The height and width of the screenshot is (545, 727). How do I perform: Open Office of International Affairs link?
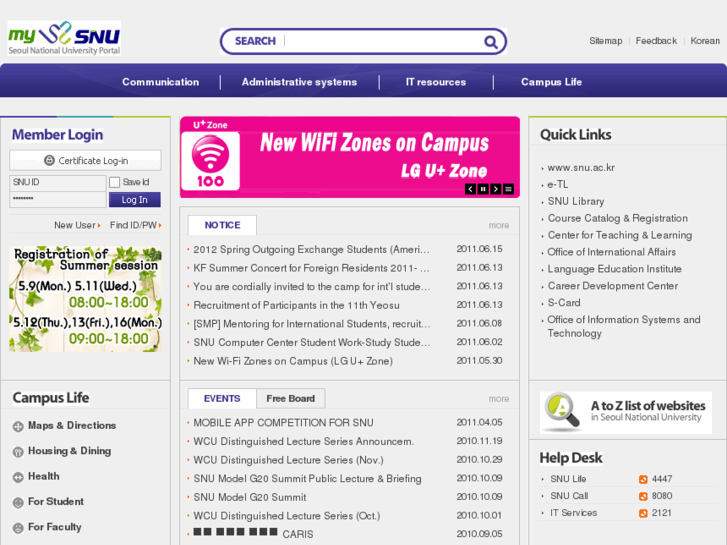[x=612, y=252]
